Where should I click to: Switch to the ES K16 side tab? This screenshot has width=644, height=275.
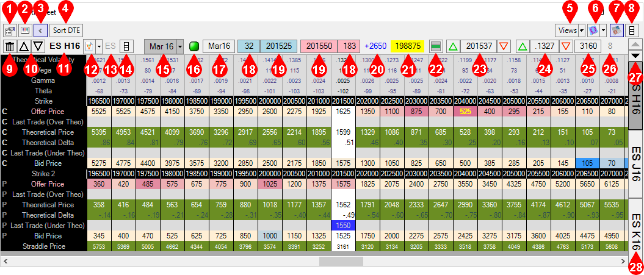[x=635, y=229]
